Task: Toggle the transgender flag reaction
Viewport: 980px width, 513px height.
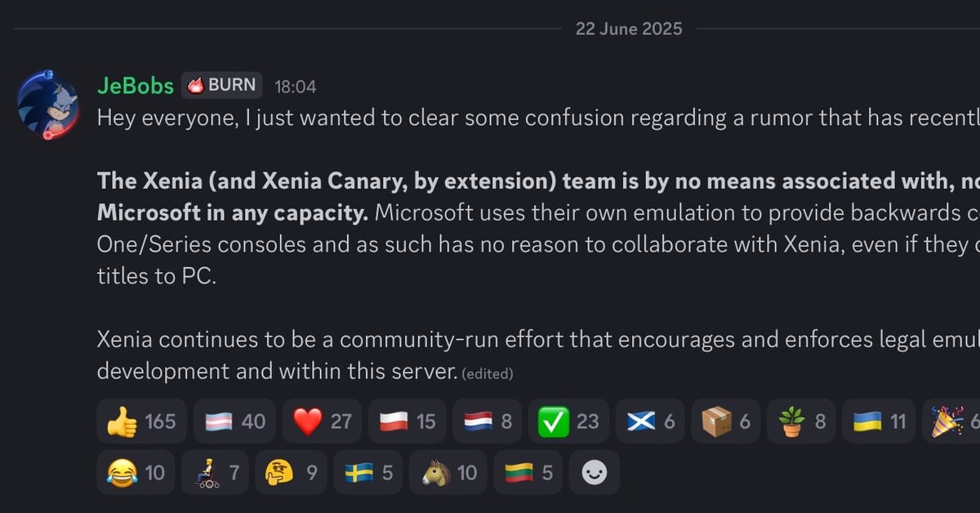Action: tap(235, 422)
